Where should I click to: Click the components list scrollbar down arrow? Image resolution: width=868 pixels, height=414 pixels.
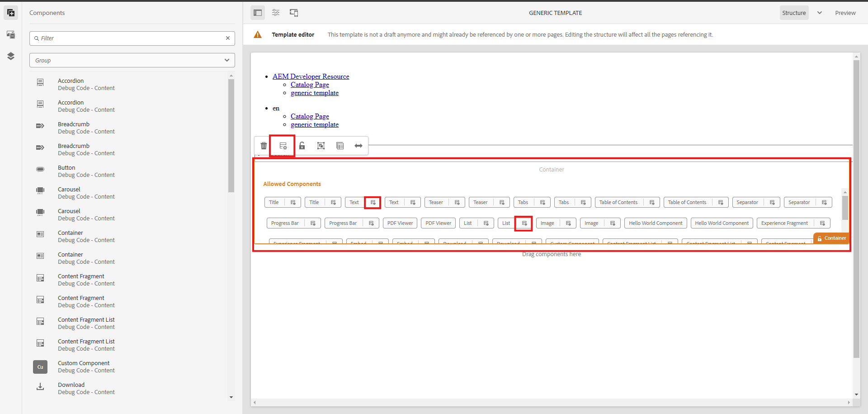231,397
